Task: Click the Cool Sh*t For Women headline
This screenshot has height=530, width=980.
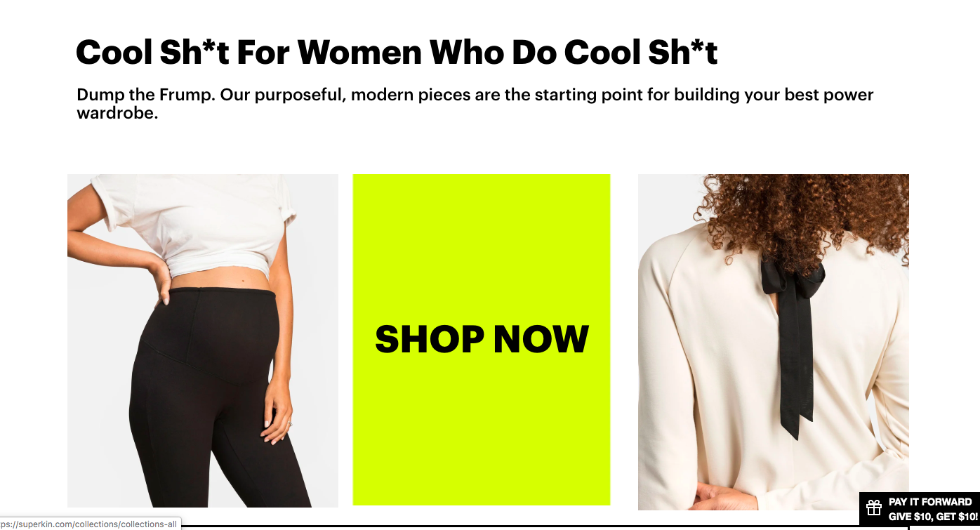Action: 397,53
